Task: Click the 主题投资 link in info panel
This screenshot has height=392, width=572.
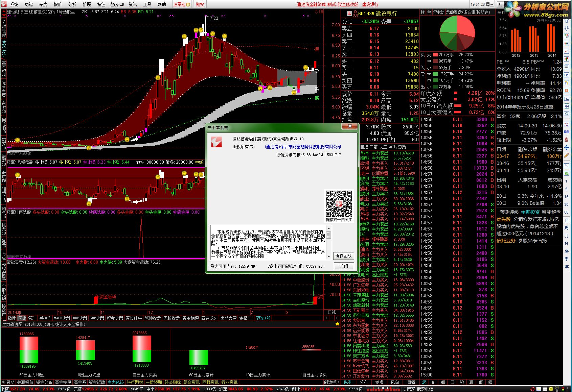Action: 530,212
